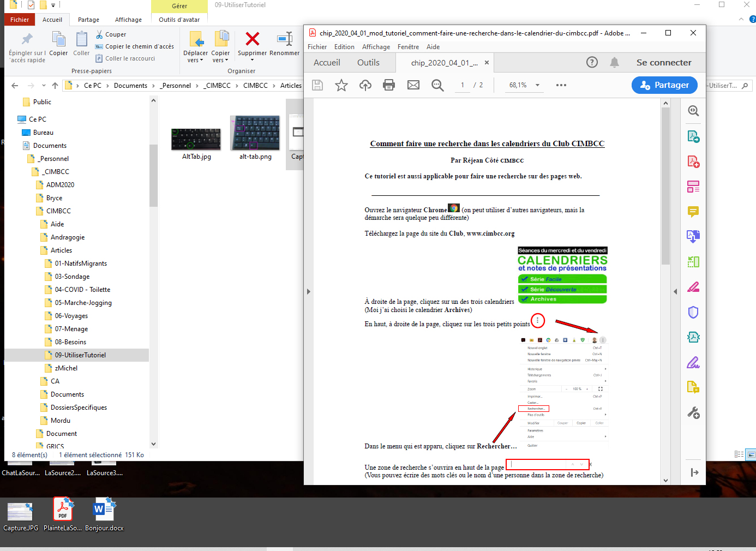Click the notifications bell icon
The width and height of the screenshot is (756, 551).
click(x=614, y=62)
